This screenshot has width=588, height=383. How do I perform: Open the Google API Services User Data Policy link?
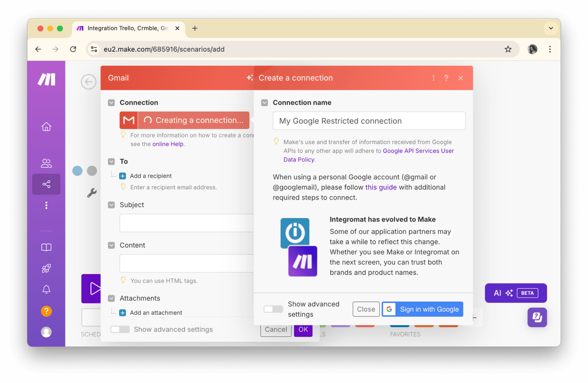tap(418, 151)
